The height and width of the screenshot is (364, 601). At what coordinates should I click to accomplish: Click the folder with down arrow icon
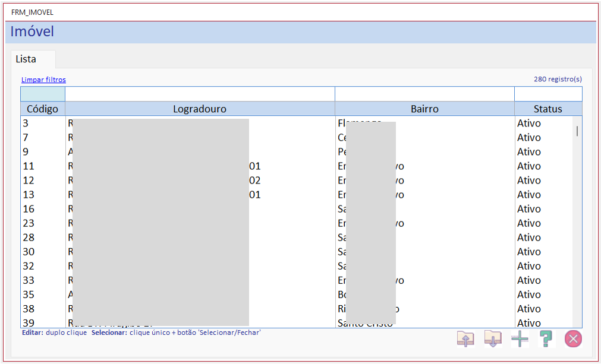click(x=493, y=338)
